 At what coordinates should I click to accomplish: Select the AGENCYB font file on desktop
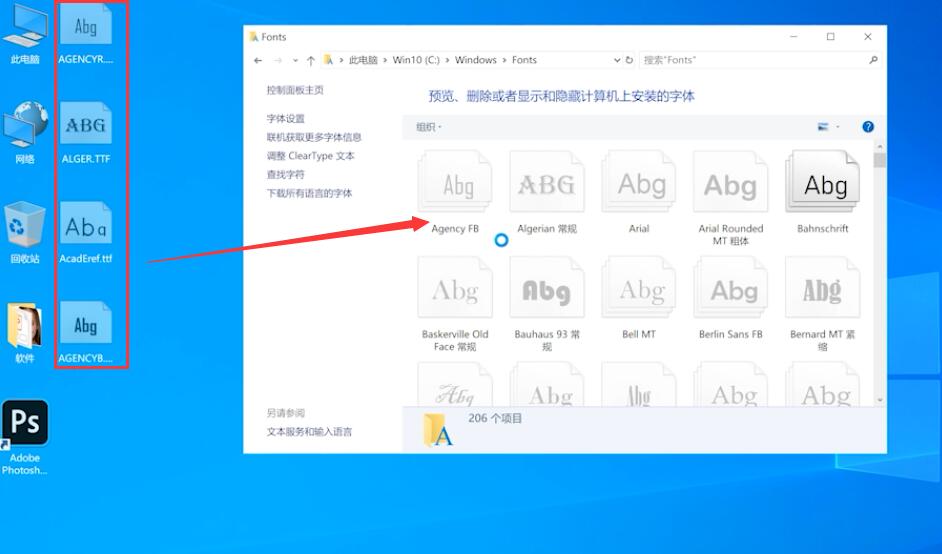pos(85,332)
